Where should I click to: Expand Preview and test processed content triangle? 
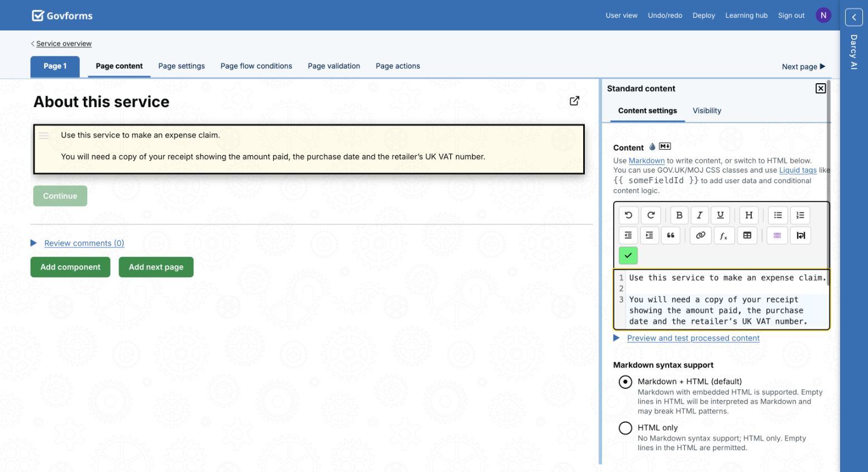tap(617, 338)
